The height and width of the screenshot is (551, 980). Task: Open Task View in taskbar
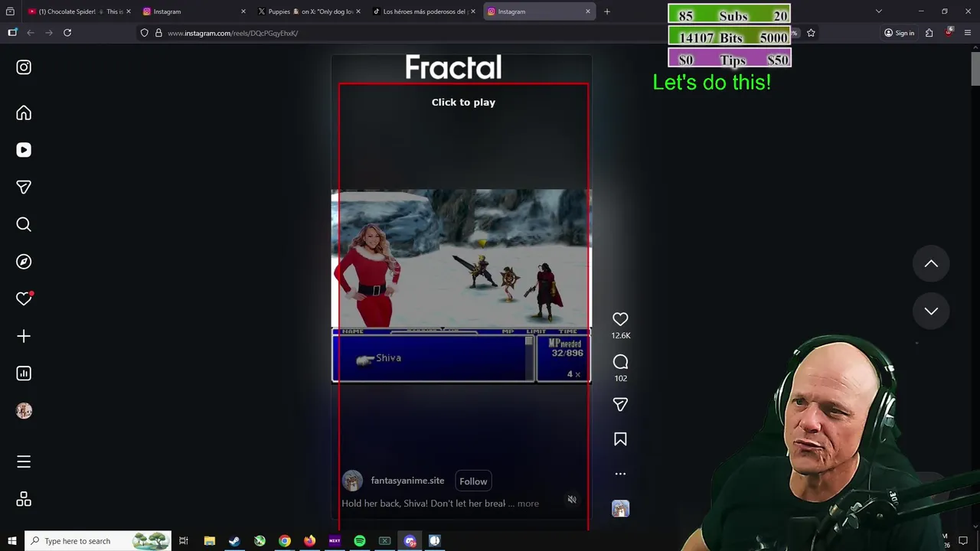184,541
